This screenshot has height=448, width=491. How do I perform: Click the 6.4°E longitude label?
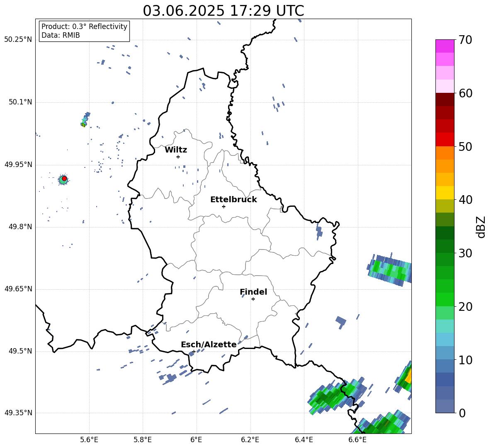tap(304, 440)
